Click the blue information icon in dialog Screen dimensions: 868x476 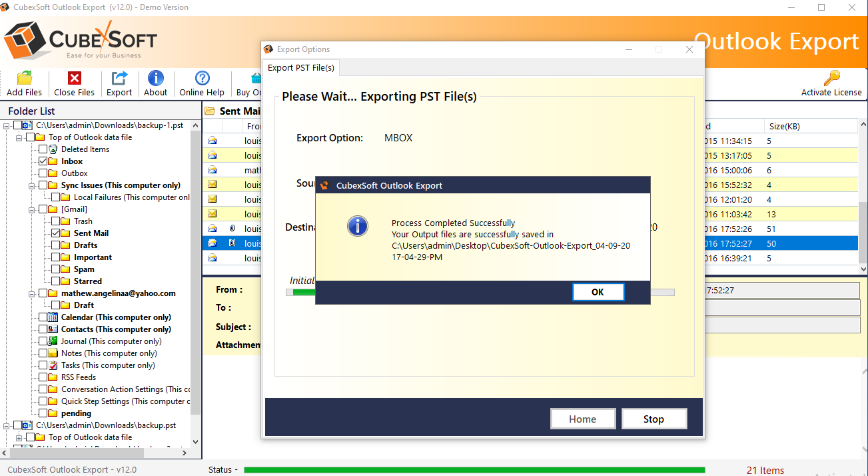point(358,225)
